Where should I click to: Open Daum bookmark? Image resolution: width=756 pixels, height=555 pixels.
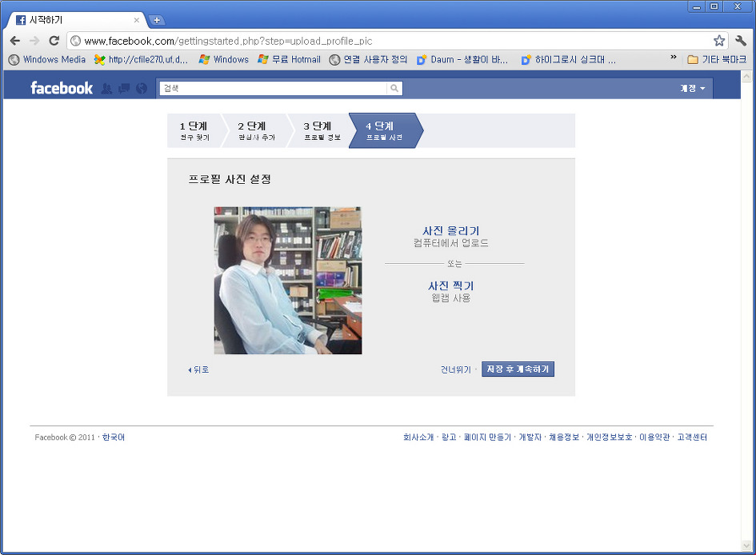462,59
